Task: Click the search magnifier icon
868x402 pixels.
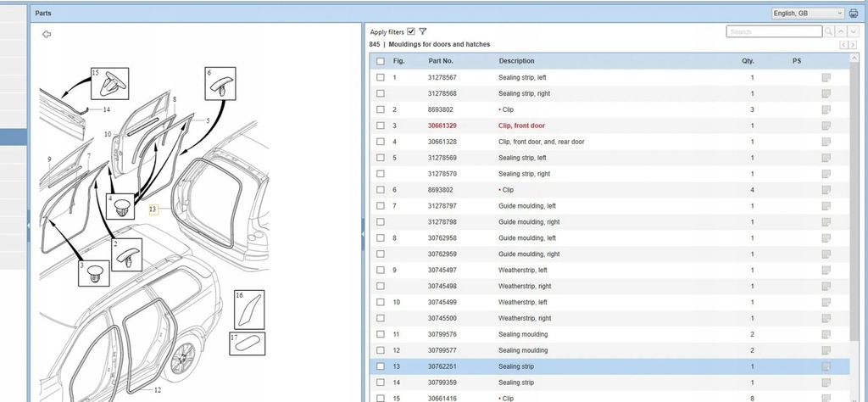Action: (x=828, y=31)
